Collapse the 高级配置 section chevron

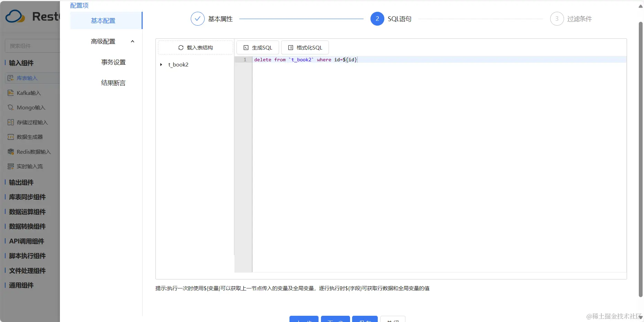pos(132,42)
